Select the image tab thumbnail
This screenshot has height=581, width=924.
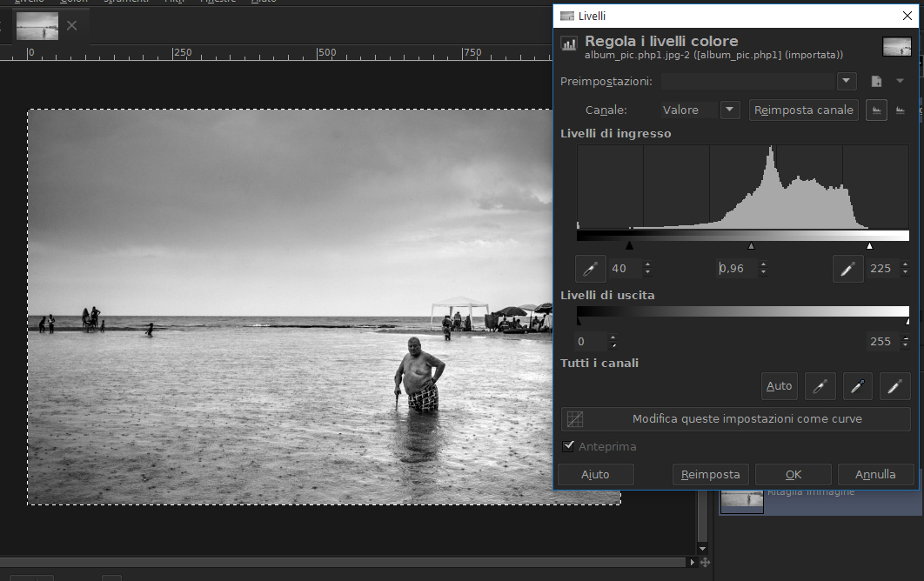pos(37,26)
